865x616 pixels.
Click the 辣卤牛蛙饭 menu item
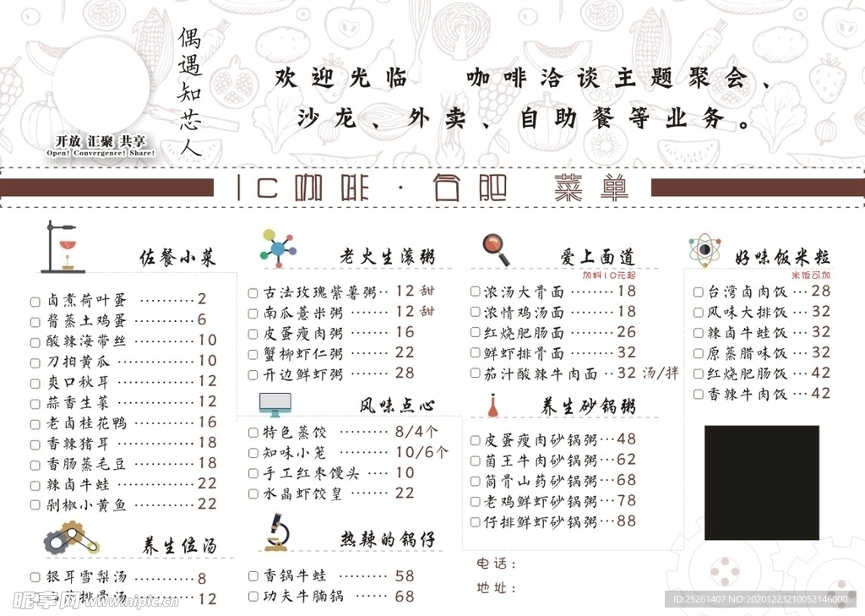(x=747, y=333)
